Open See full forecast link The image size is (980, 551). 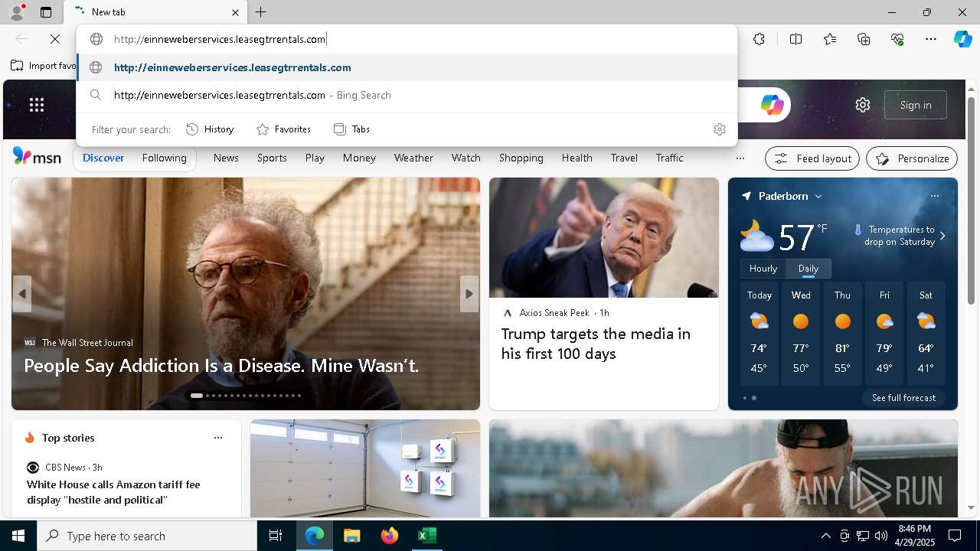(x=903, y=398)
